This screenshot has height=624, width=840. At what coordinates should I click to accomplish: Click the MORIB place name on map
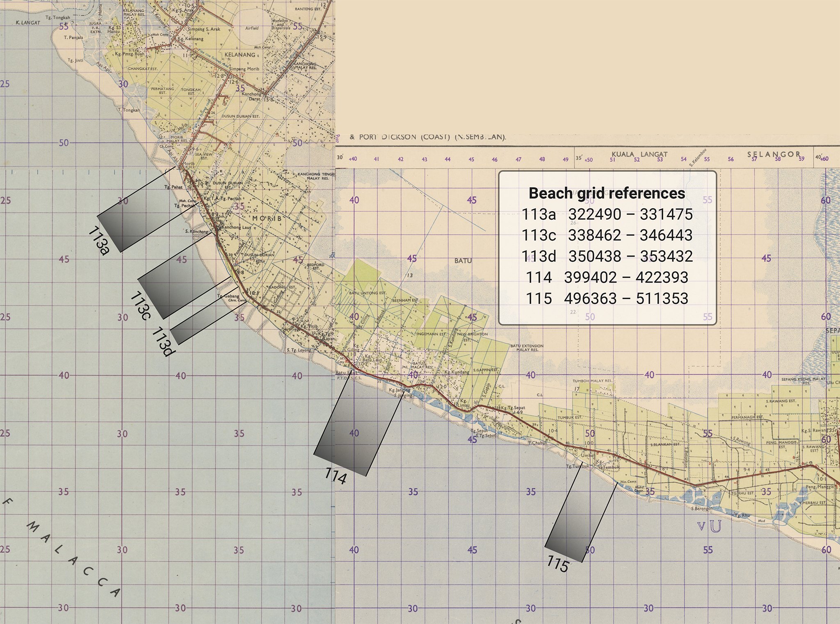point(267,219)
